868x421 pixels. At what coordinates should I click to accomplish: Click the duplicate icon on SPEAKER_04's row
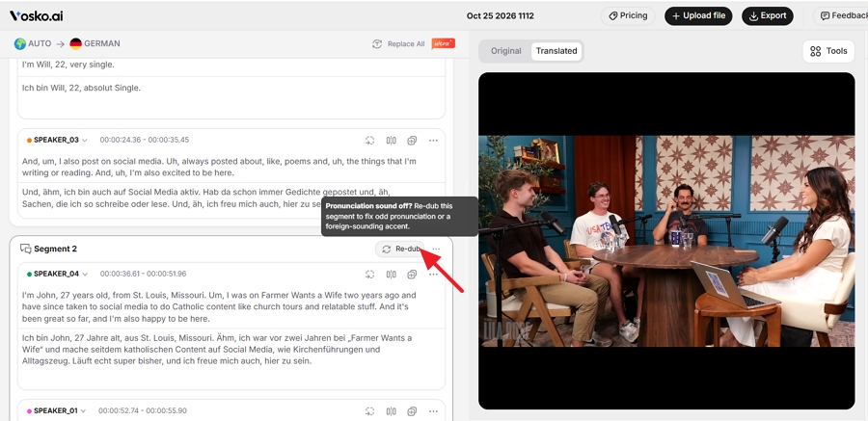click(412, 274)
